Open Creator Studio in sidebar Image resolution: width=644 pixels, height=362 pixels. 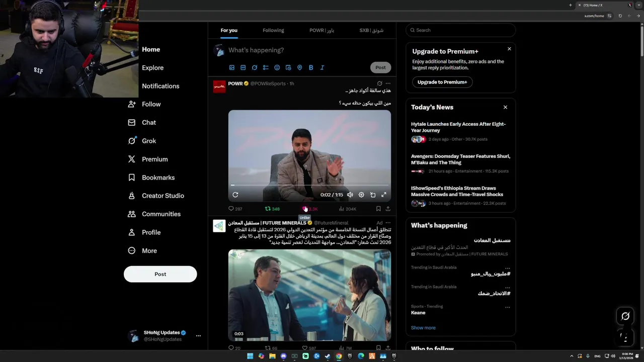[x=156, y=196]
